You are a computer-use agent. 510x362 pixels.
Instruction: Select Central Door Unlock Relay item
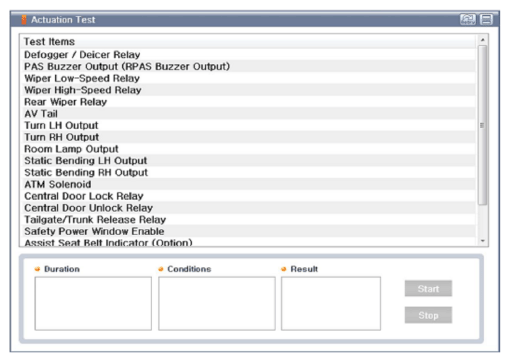[x=248, y=208]
